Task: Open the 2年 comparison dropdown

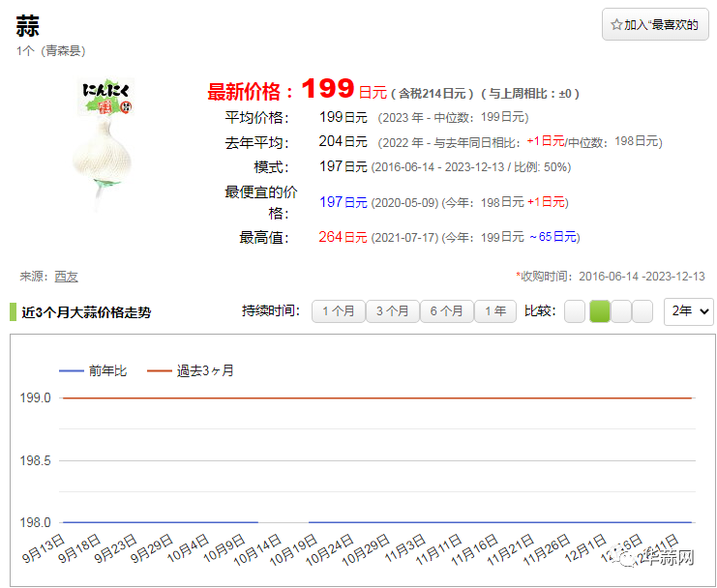Action: pyautogui.click(x=689, y=311)
